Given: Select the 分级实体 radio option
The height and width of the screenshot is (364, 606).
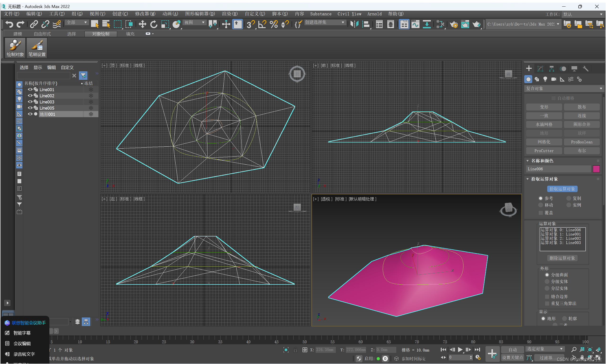Looking at the screenshot, I should [x=556, y=281].
